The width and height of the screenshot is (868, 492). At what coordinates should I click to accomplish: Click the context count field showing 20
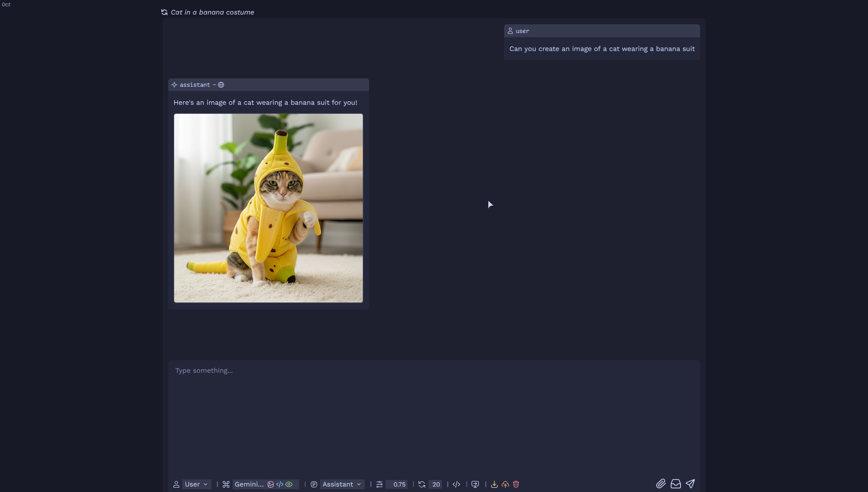pyautogui.click(x=436, y=484)
